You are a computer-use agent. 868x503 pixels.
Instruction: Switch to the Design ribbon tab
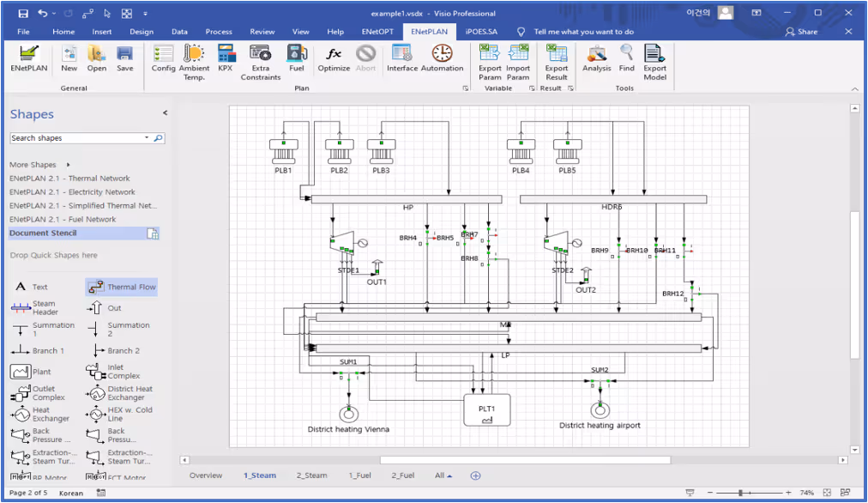click(x=142, y=32)
